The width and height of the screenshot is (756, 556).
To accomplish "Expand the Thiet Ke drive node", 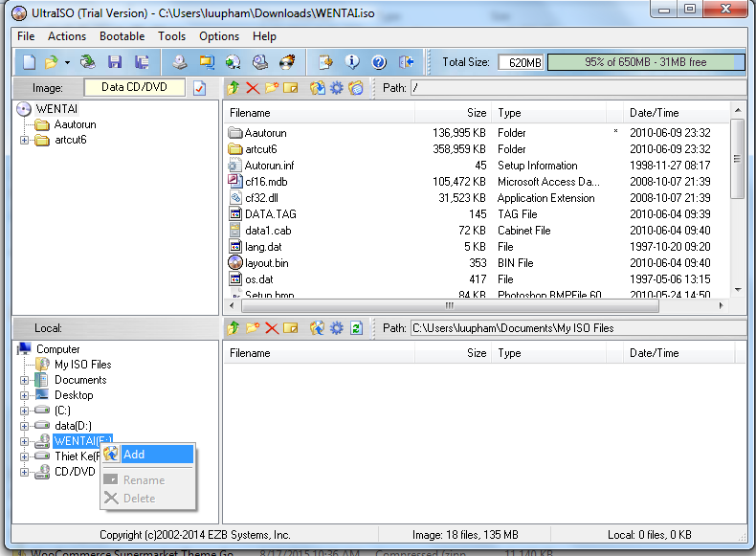I will coord(24,456).
